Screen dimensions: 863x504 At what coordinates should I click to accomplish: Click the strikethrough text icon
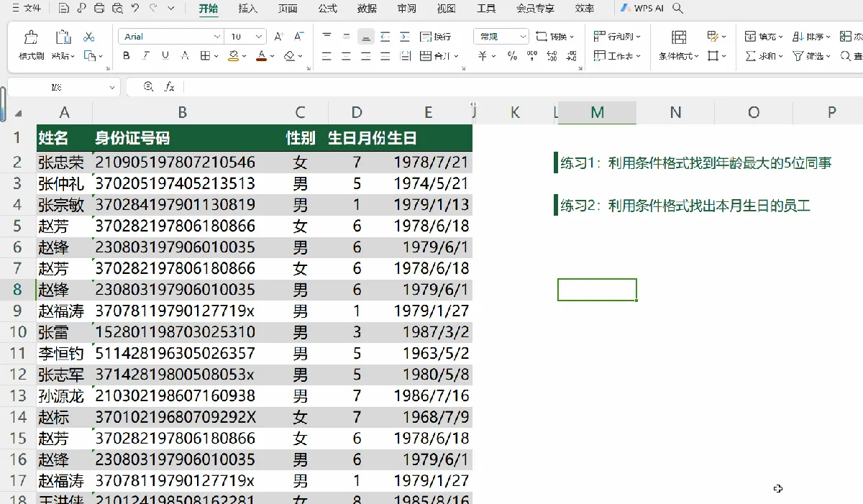[185, 55]
